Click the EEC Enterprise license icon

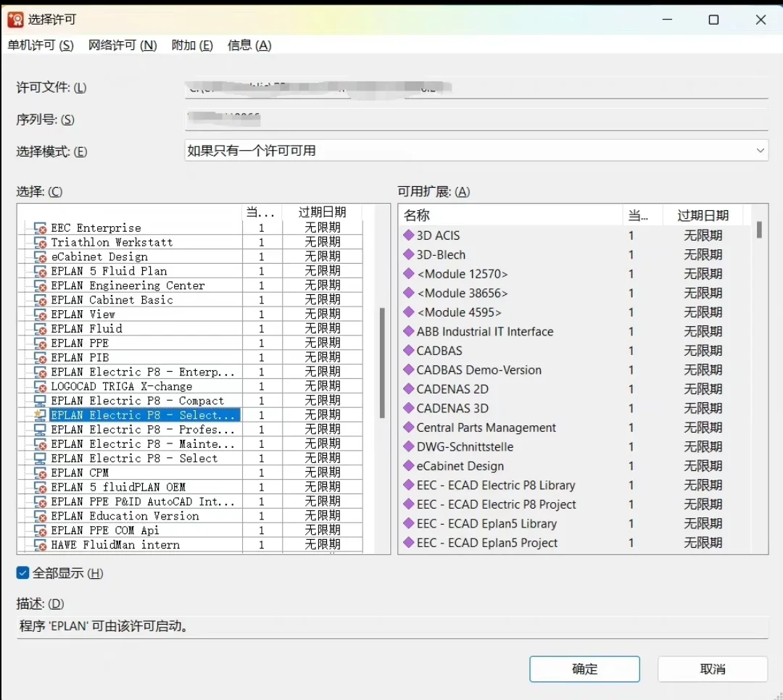(40, 228)
